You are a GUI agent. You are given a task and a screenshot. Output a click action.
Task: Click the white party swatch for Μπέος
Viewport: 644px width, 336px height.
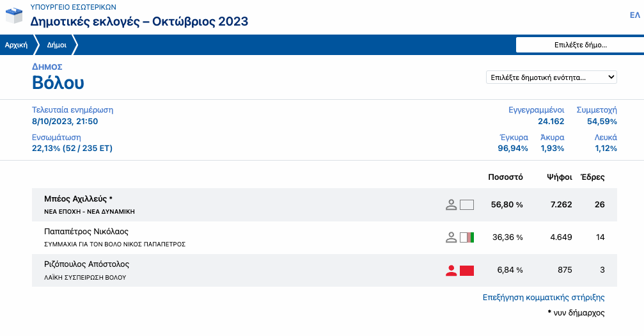(x=467, y=205)
